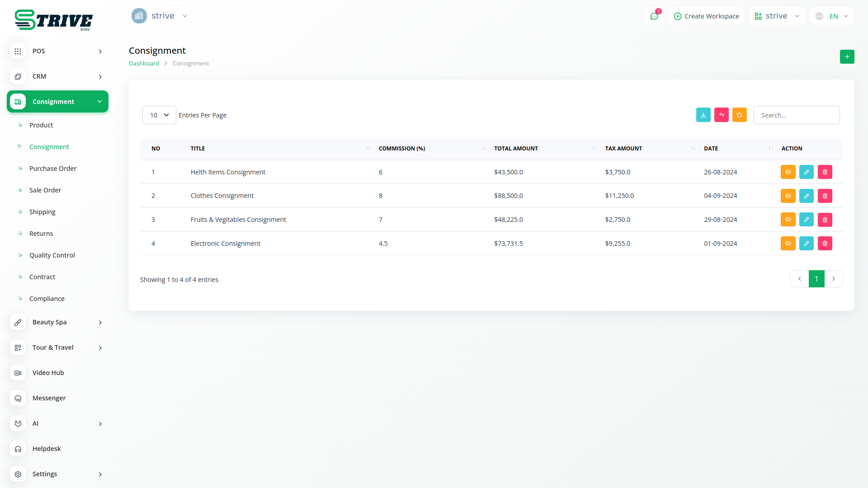
Task: Click the blue download export icon
Action: 703,115
